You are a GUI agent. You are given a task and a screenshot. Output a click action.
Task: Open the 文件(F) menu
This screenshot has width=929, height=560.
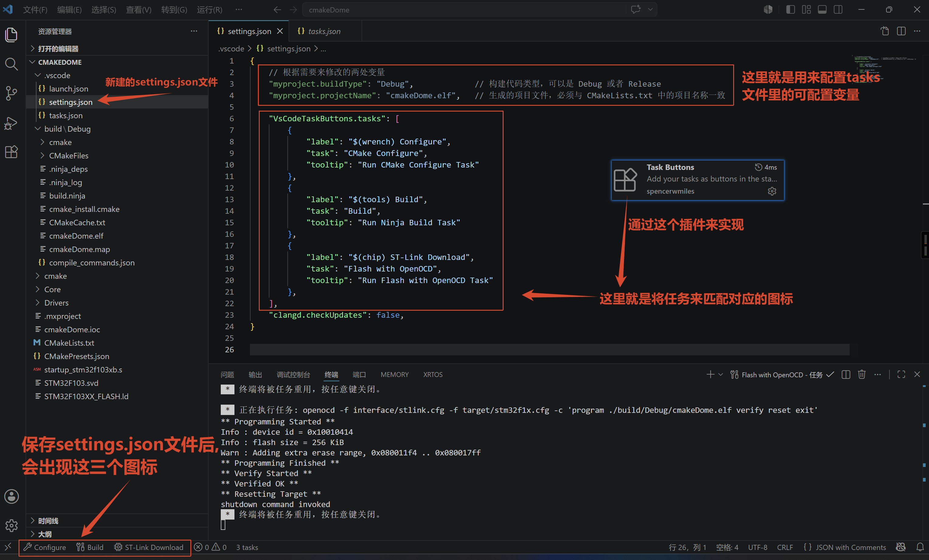point(35,10)
